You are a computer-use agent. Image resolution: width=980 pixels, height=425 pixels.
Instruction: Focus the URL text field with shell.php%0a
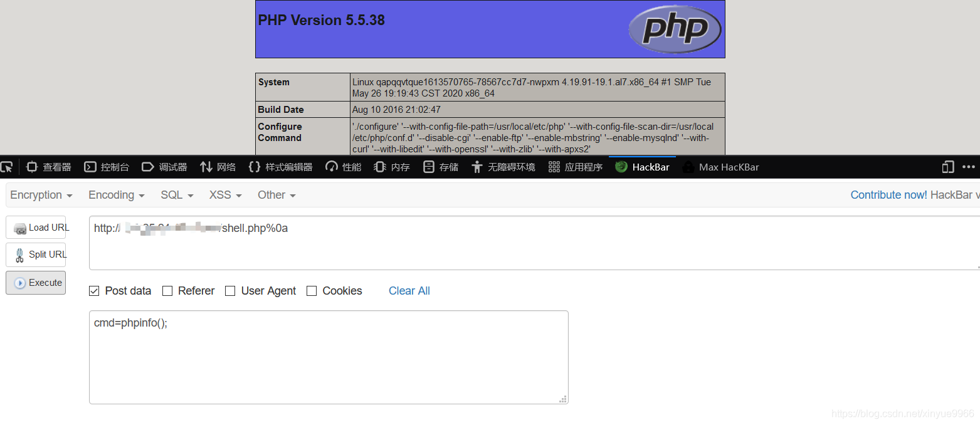pos(534,243)
